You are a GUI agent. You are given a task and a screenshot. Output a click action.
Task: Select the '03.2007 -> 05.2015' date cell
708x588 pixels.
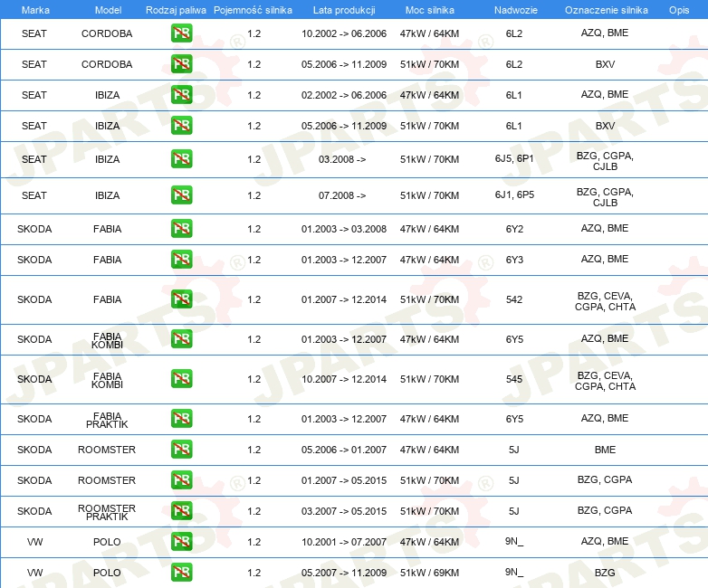click(344, 511)
